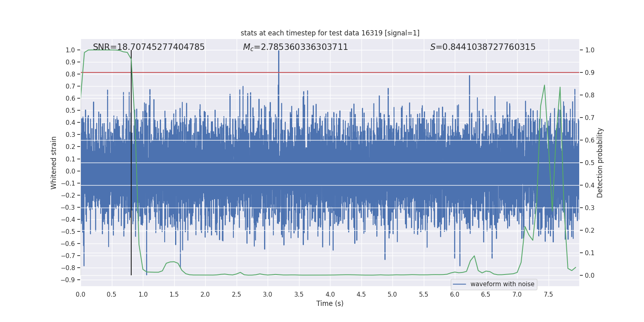The width and height of the screenshot is (644, 322).
Task: Click the plot title mentioning test data 16319
Action: click(x=330, y=33)
